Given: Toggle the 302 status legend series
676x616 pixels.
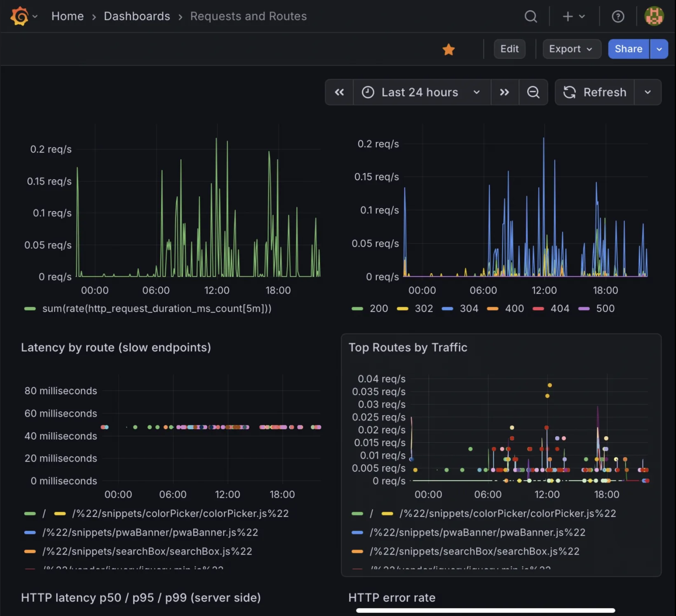Looking at the screenshot, I should (x=424, y=308).
